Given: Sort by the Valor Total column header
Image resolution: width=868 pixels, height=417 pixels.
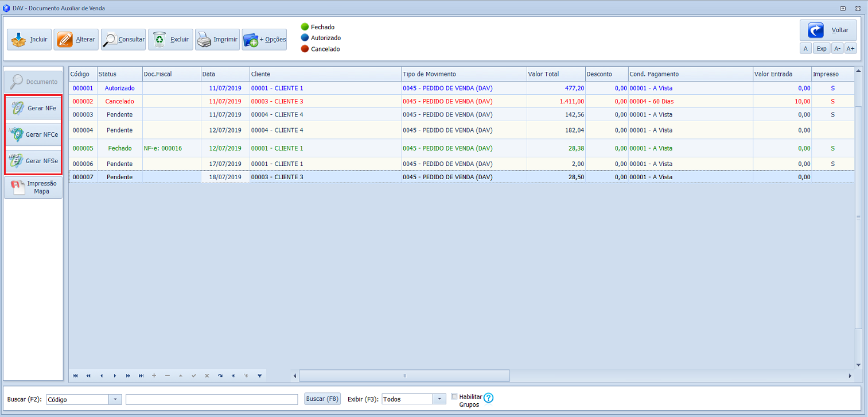Looking at the screenshot, I should tap(555, 74).
